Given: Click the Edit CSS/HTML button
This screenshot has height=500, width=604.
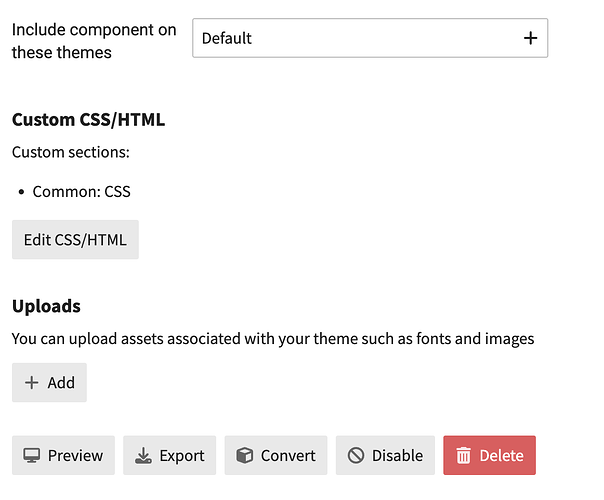Looking at the screenshot, I should [x=75, y=240].
